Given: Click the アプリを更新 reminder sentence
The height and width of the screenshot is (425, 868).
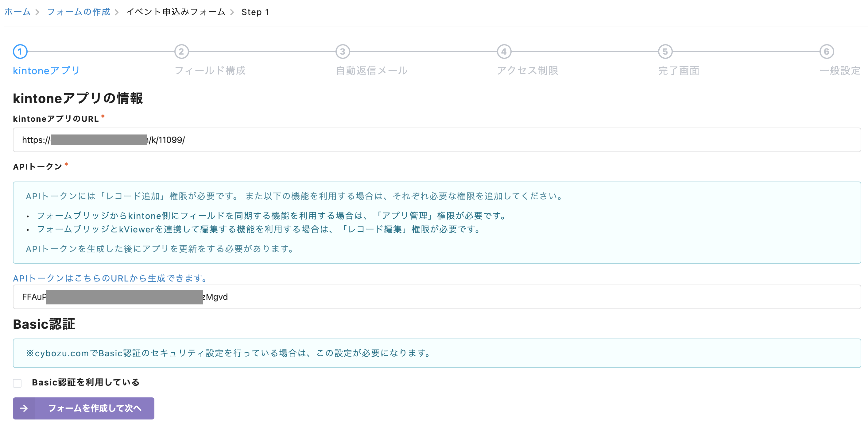Looking at the screenshot, I should click(161, 249).
